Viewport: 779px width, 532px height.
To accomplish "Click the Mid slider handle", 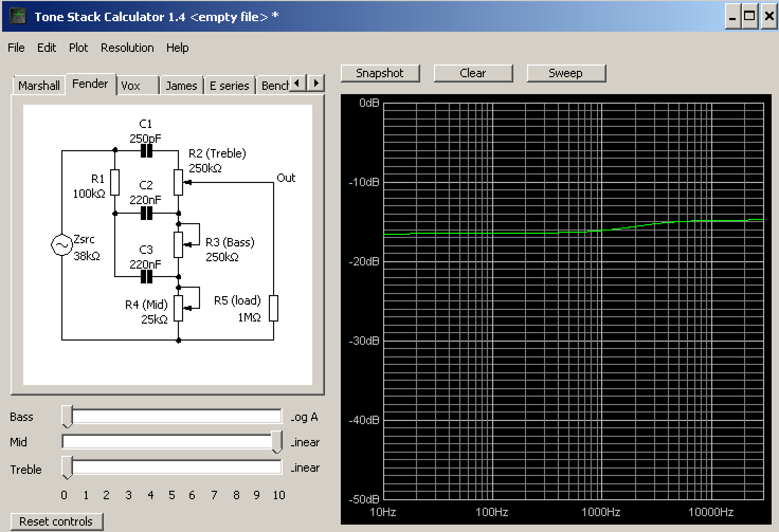I will coord(277,442).
